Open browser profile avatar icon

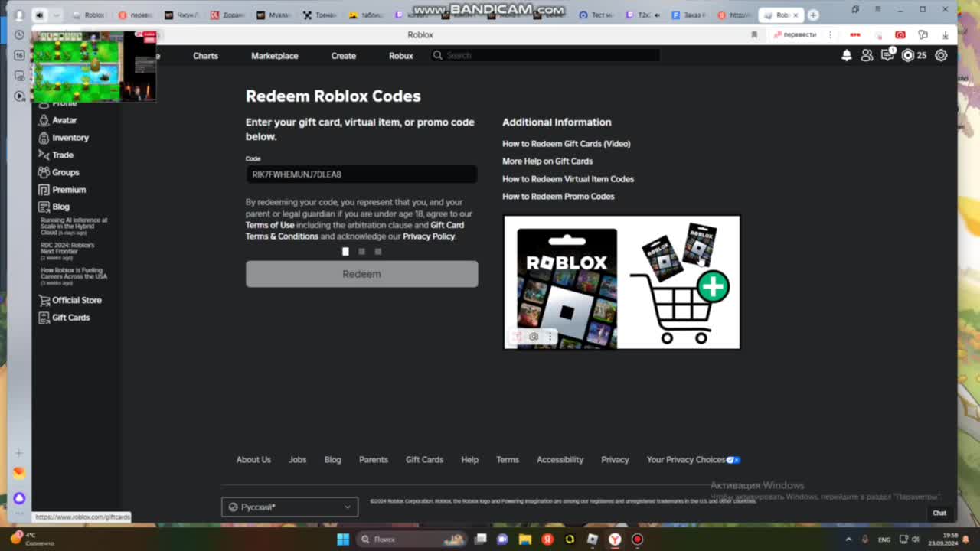pyautogui.click(x=19, y=15)
